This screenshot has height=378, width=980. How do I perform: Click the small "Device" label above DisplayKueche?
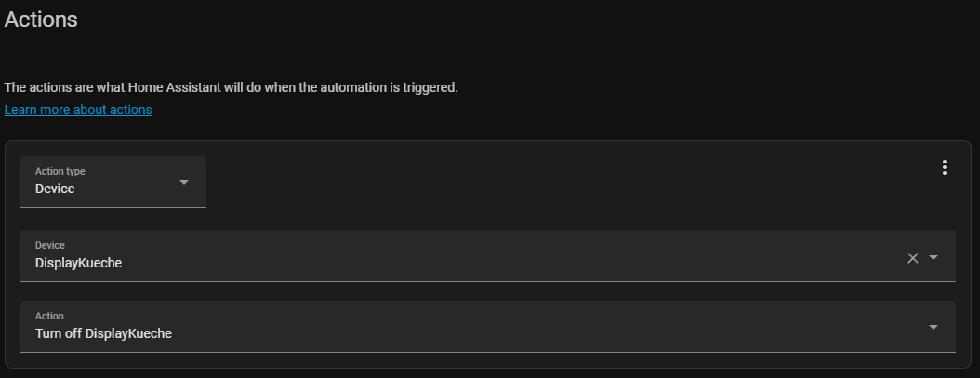[50, 245]
